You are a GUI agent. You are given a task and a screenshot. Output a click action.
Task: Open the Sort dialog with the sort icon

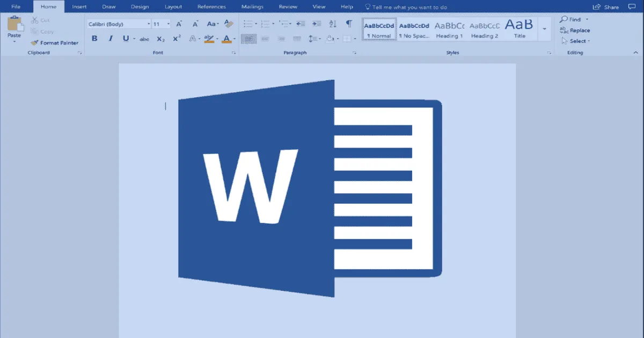pyautogui.click(x=333, y=24)
